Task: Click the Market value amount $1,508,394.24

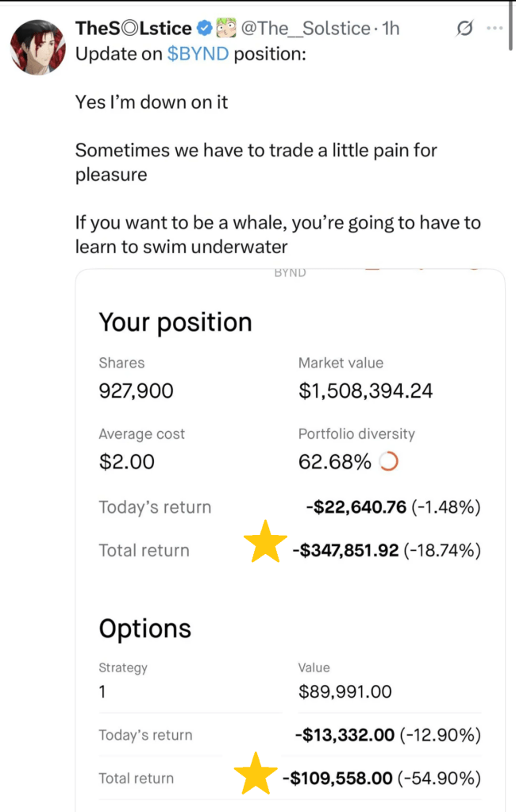Action: (365, 391)
